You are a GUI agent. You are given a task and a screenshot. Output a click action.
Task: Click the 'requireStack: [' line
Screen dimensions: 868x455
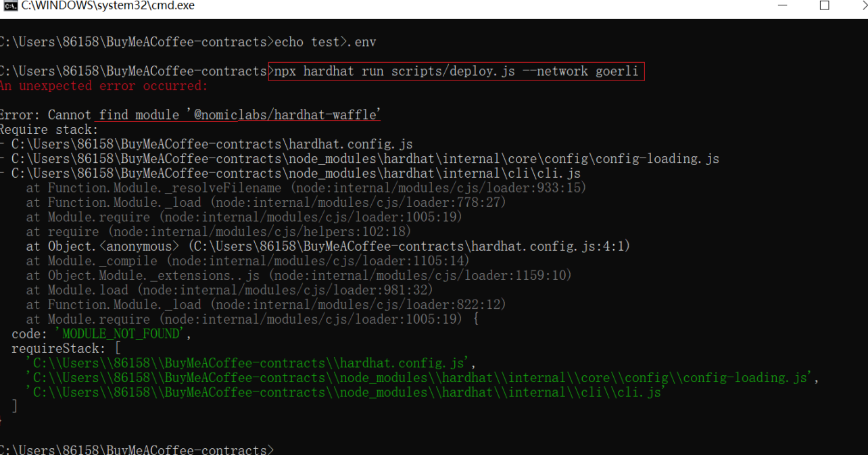point(66,349)
